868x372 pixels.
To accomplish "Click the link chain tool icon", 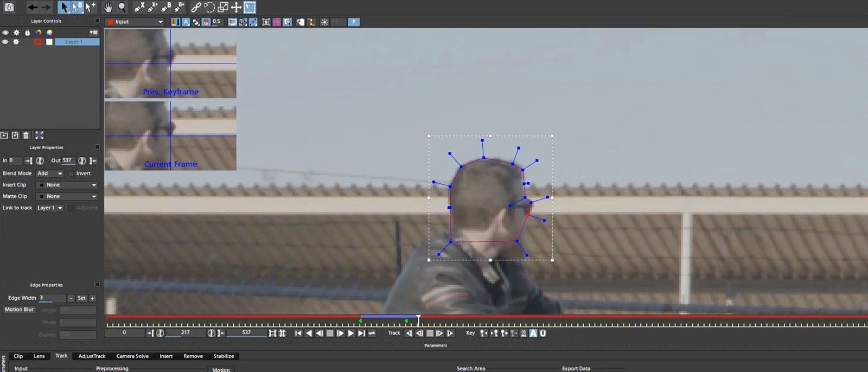I will coord(196,7).
